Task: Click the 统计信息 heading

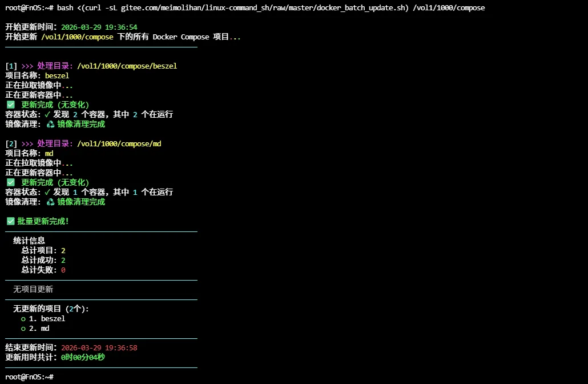Action: point(29,241)
